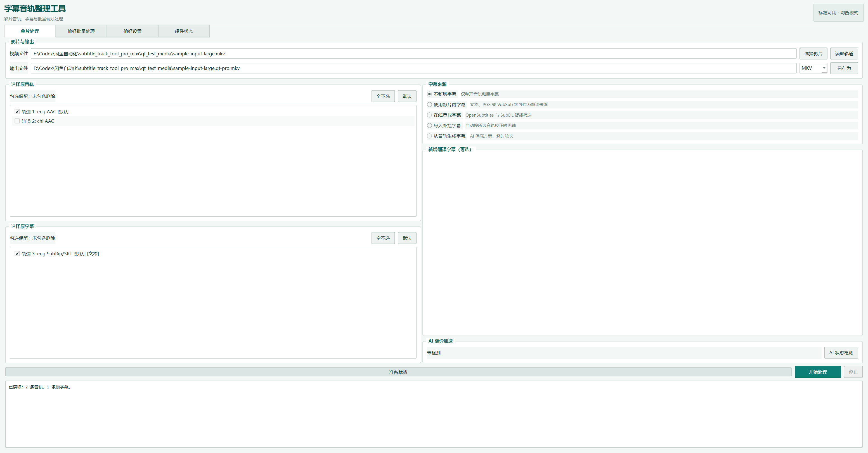Check 轨道 2: chi AAC audio track

point(17,121)
